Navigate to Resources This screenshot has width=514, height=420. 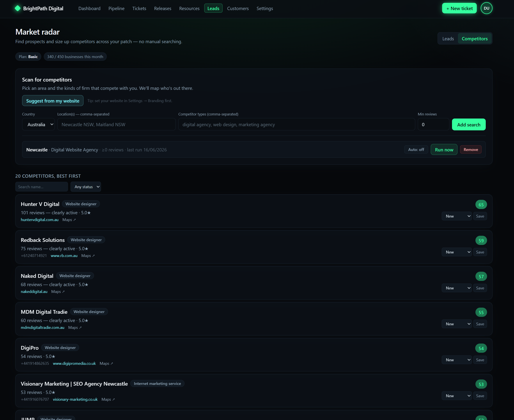point(189,9)
